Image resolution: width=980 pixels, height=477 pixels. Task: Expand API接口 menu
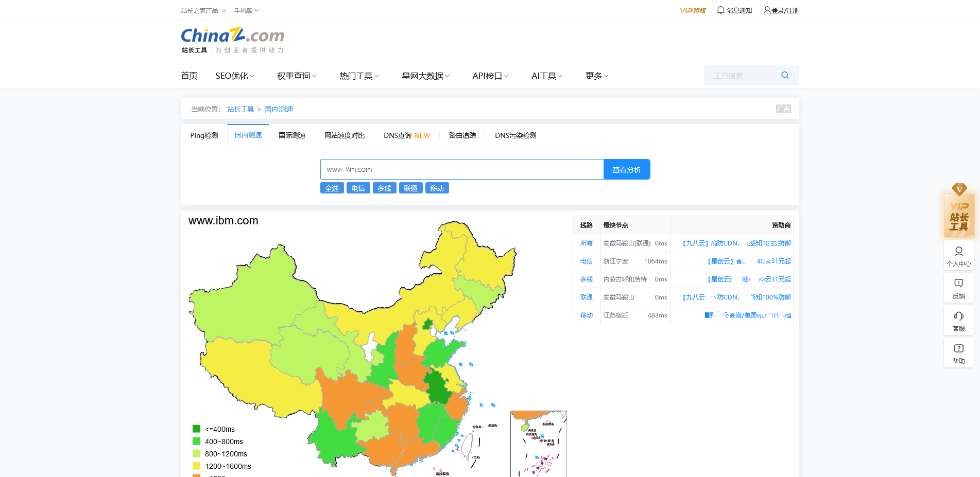click(490, 76)
